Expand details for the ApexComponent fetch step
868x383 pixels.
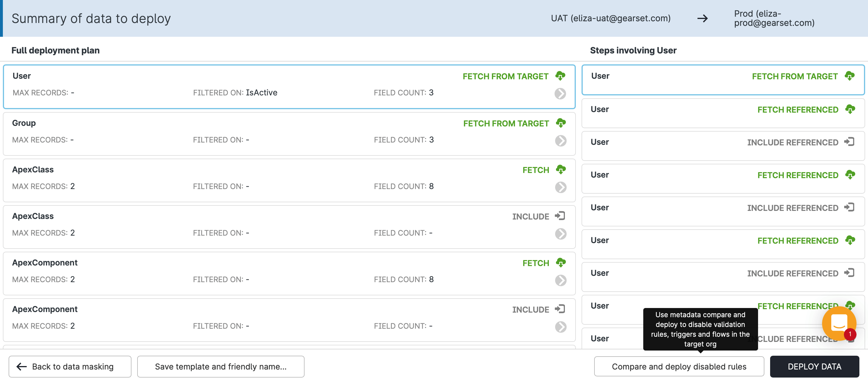click(560, 281)
